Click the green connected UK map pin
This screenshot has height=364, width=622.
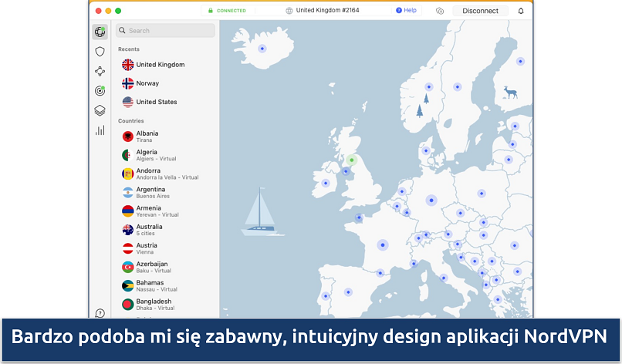(351, 160)
